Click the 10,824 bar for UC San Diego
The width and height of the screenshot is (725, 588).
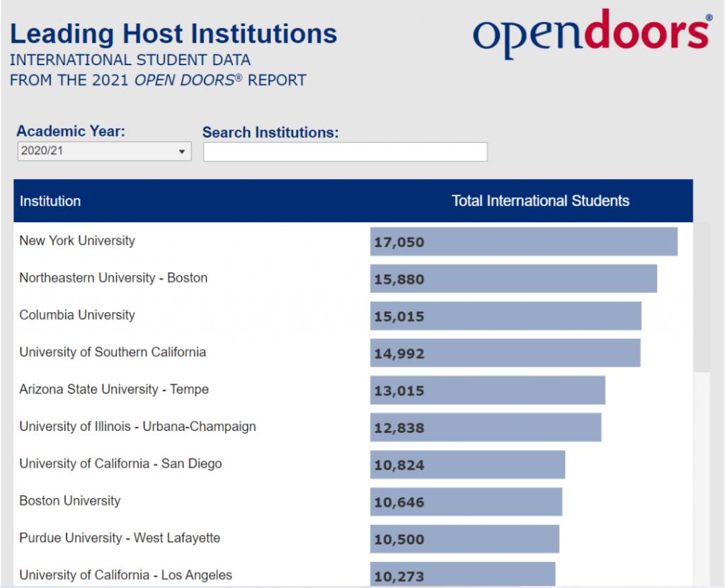pyautogui.click(x=467, y=465)
